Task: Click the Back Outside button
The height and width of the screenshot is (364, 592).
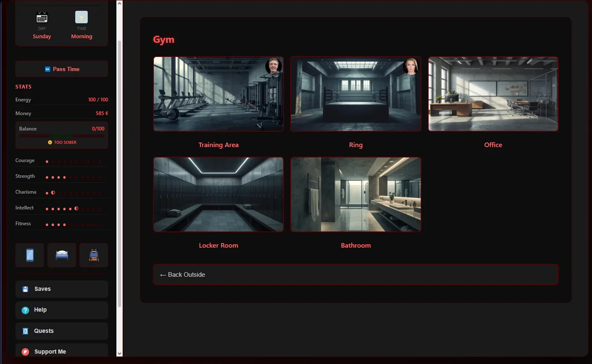Action: (356, 275)
